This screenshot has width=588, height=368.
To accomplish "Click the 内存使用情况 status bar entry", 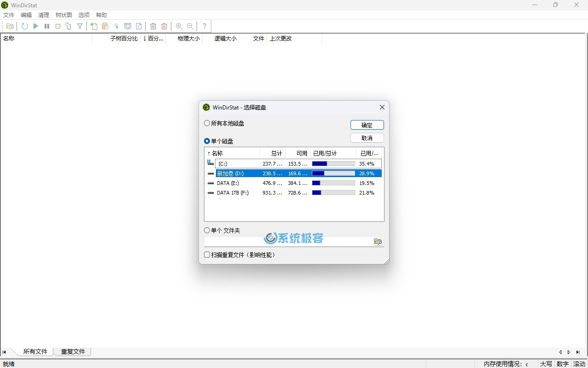I will point(506,364).
